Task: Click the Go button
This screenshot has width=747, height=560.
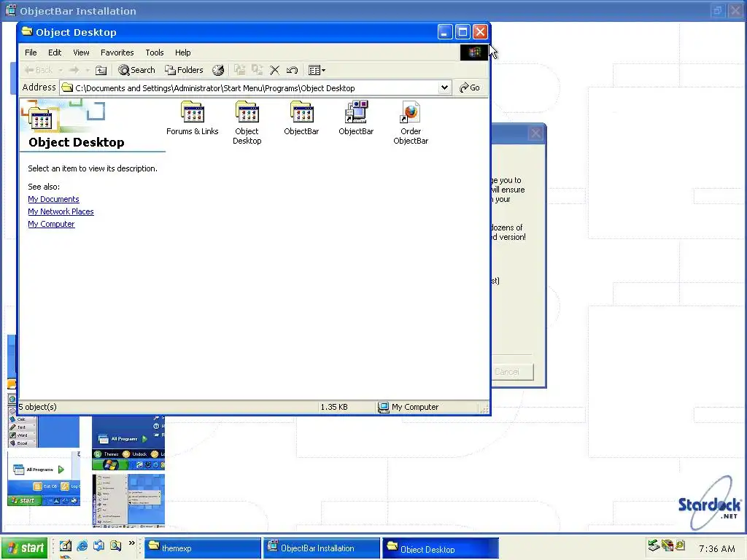Action: pyautogui.click(x=470, y=87)
